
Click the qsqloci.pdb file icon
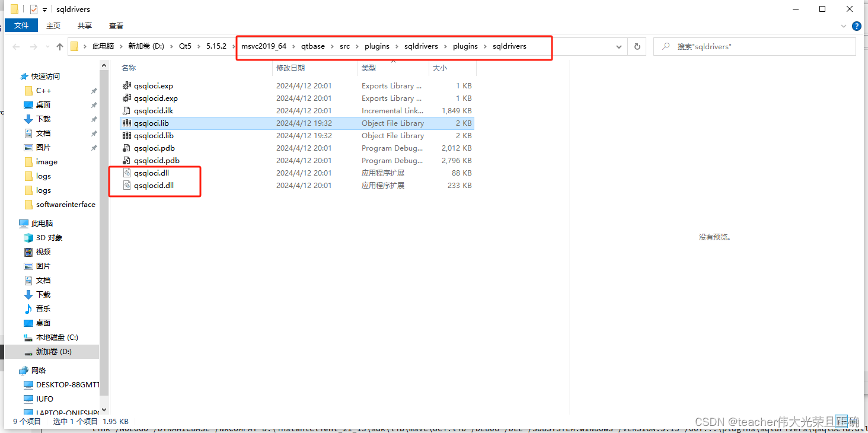[x=126, y=148]
